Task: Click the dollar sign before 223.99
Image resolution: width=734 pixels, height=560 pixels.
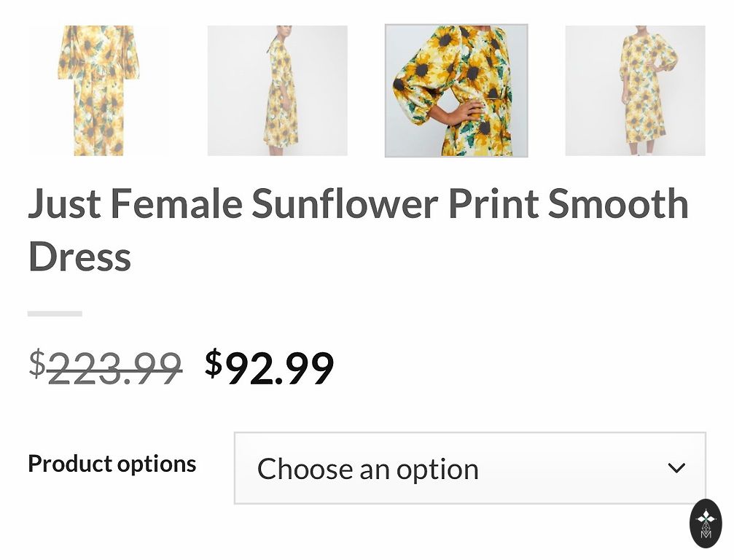Action: pyautogui.click(x=36, y=362)
